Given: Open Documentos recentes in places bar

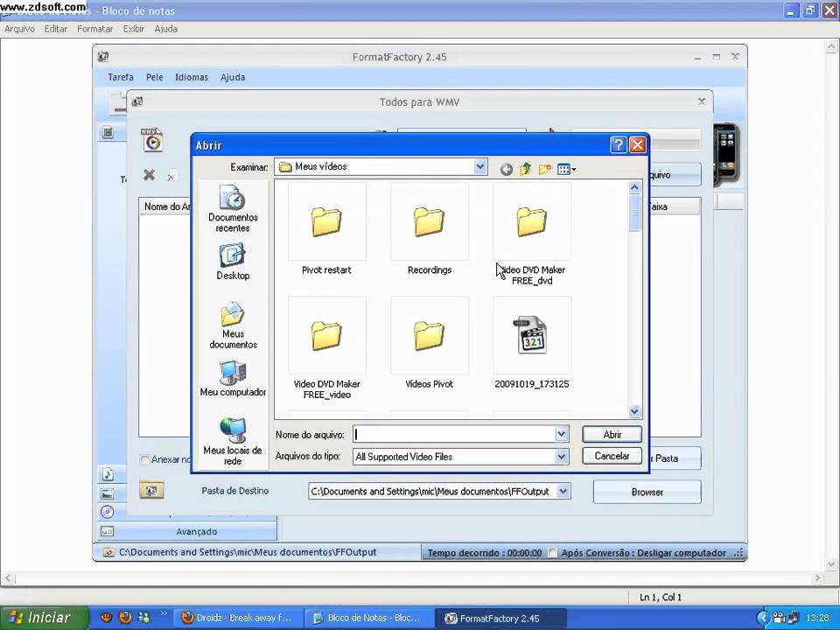Looking at the screenshot, I should coord(233,208).
